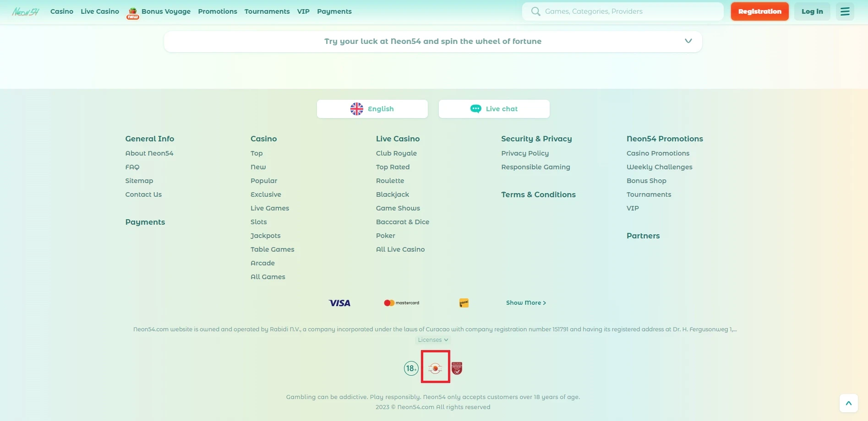The width and height of the screenshot is (868, 421).
Task: Open the Casino menu item
Action: [62, 11]
